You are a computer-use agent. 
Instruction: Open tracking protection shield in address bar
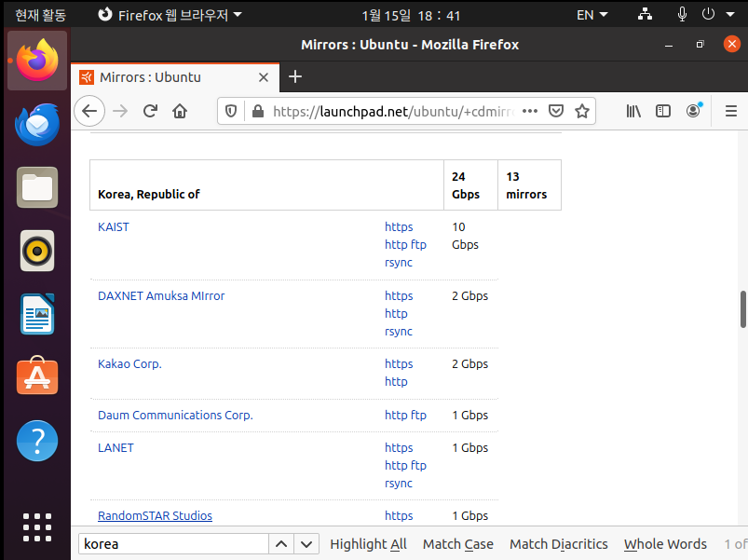(231, 111)
